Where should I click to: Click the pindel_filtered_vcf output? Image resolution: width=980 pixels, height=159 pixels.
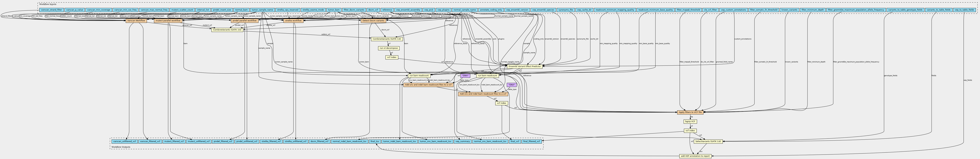click(x=223, y=142)
